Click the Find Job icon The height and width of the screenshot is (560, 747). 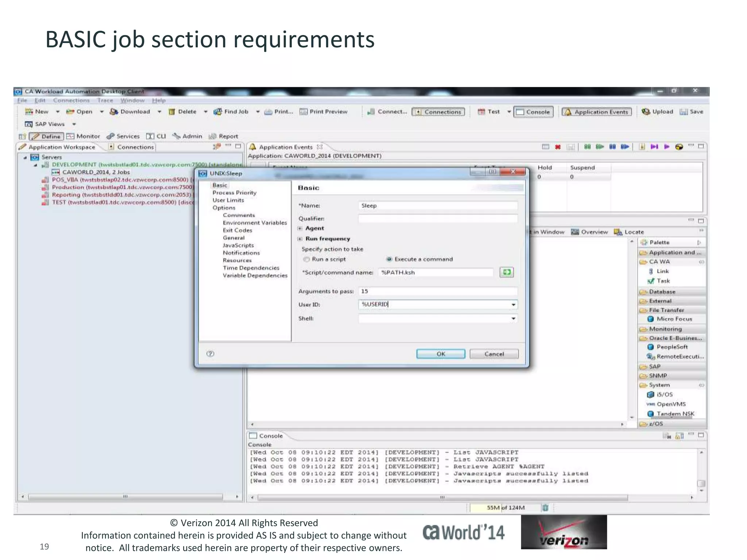(218, 112)
